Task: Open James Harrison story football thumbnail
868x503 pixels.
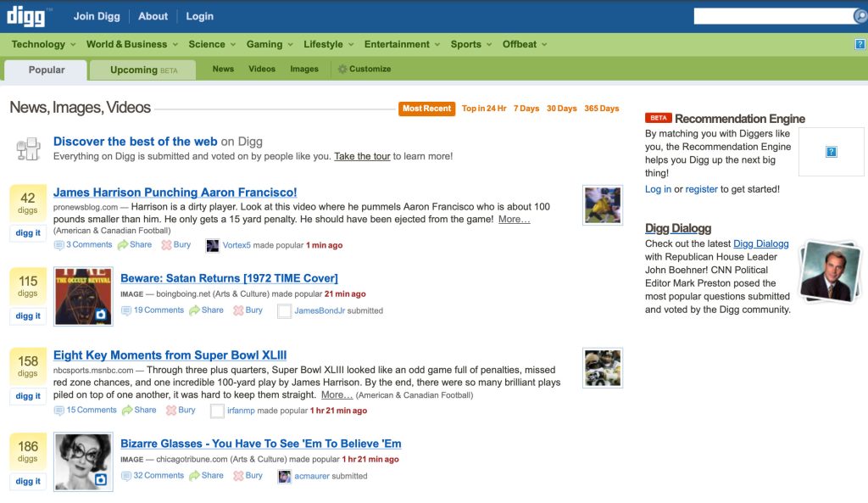Action: point(603,205)
